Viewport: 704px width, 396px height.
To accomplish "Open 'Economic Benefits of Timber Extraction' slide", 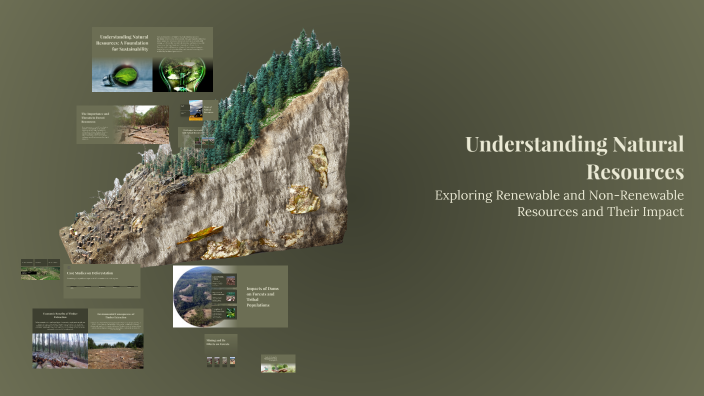I will tap(60, 339).
